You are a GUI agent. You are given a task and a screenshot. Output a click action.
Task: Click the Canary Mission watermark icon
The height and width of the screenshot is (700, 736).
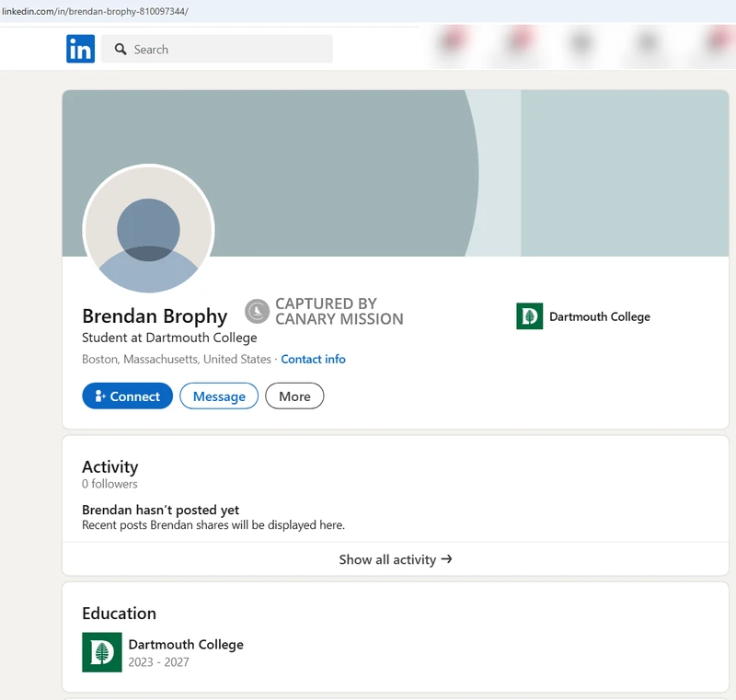point(257,312)
